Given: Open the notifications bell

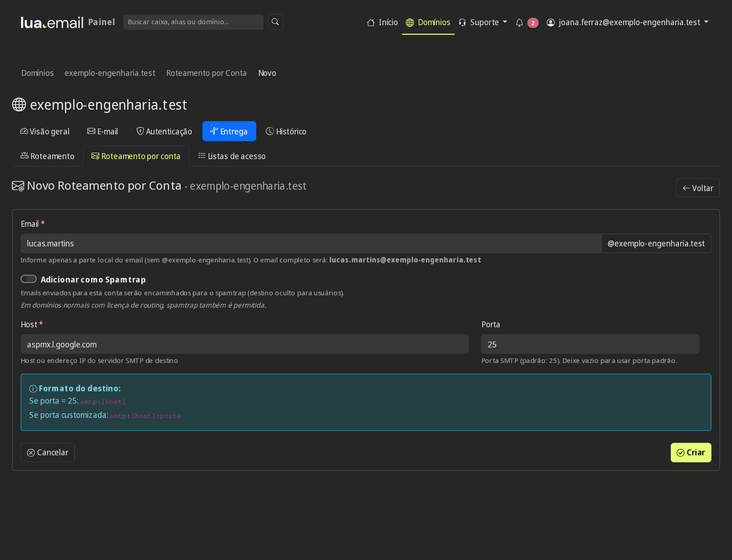Looking at the screenshot, I should point(519,22).
